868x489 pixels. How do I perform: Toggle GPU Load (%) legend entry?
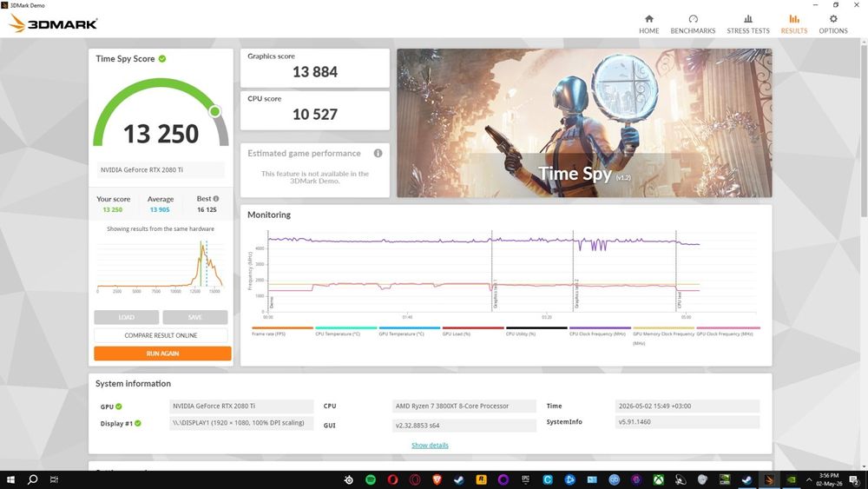click(x=473, y=331)
